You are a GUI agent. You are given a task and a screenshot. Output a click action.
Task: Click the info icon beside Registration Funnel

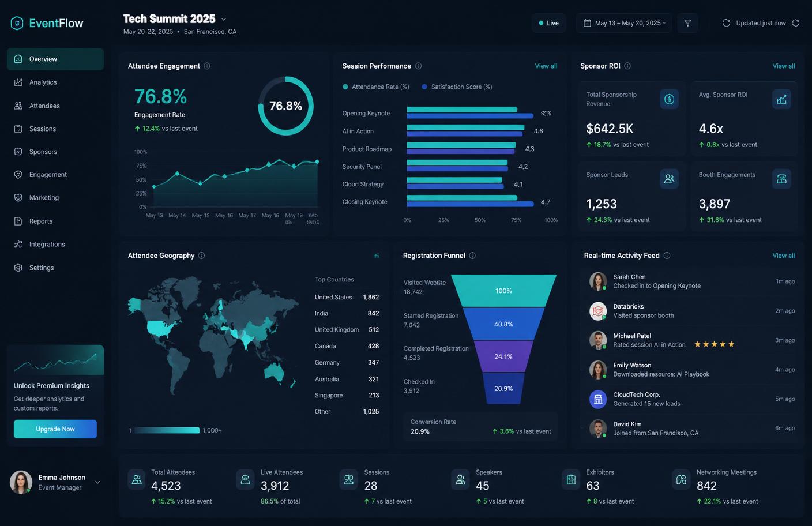[472, 256]
